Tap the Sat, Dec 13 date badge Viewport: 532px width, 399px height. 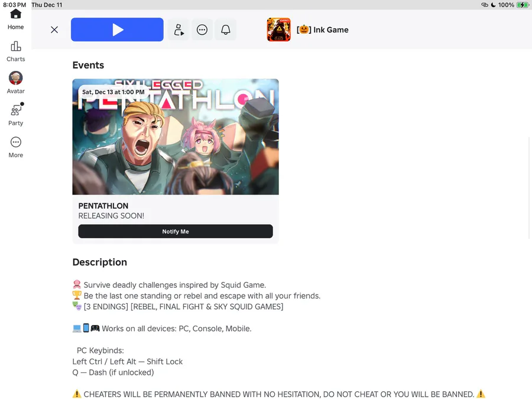pyautogui.click(x=113, y=92)
